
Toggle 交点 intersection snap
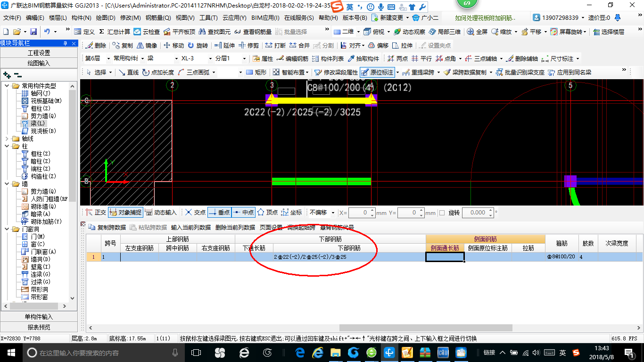tap(195, 213)
